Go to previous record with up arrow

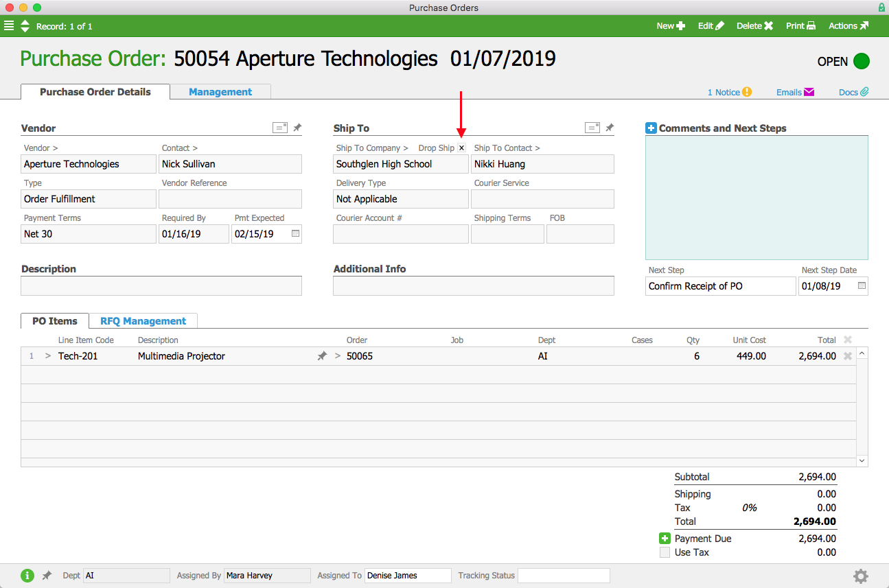click(x=25, y=23)
